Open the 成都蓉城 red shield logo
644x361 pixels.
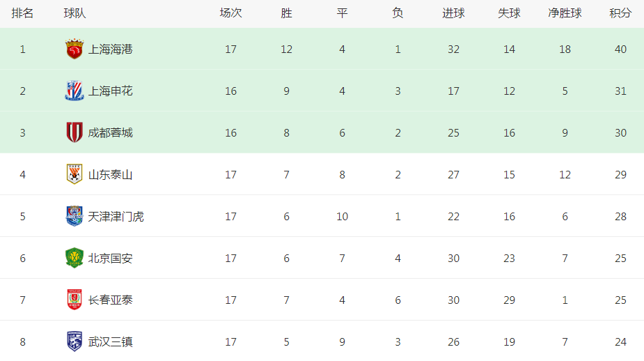[x=74, y=132]
